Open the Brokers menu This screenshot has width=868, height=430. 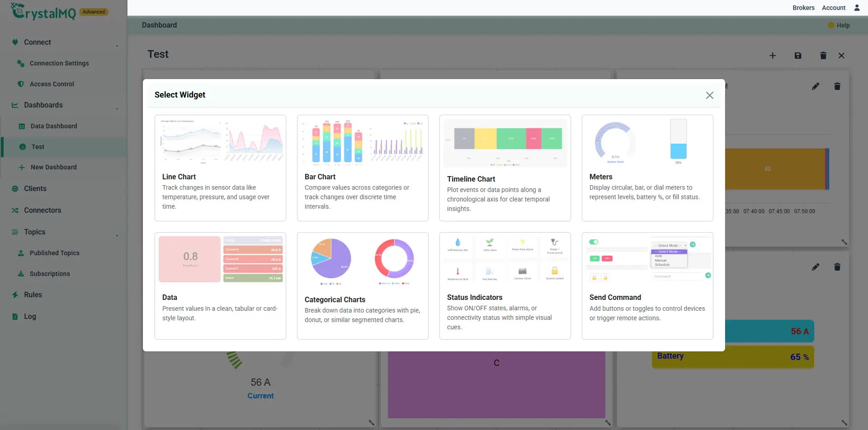coord(803,8)
